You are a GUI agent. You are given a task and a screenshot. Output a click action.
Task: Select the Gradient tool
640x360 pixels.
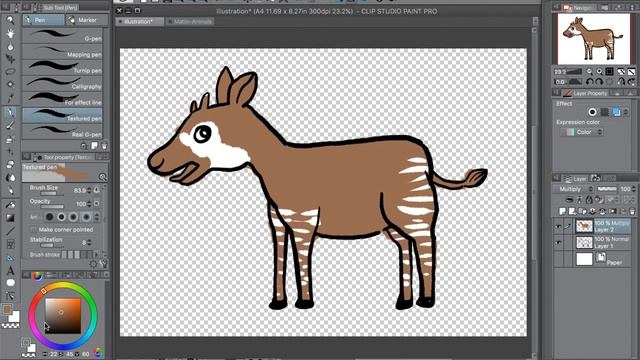pos(11,218)
